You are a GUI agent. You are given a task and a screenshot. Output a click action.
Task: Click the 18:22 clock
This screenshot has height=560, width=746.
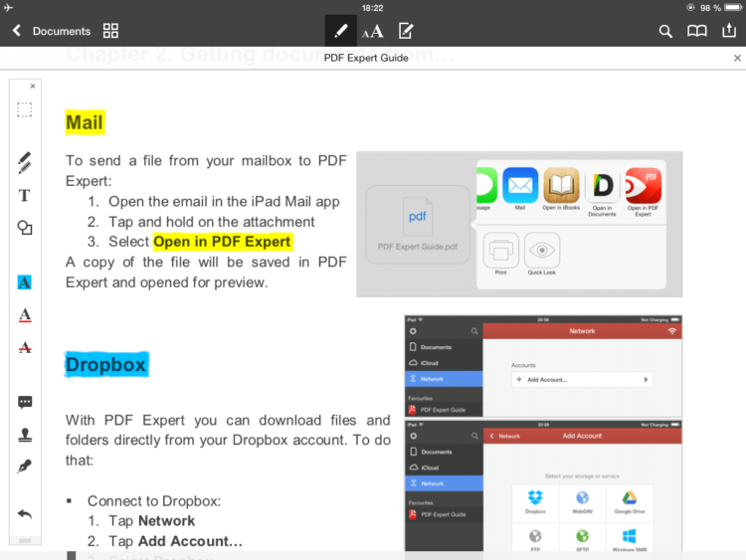click(x=373, y=8)
